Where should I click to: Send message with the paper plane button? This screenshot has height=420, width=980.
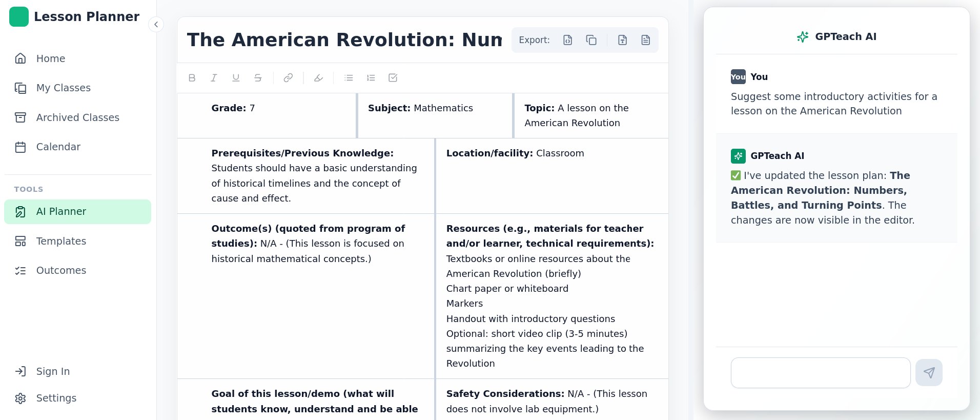[929, 373]
